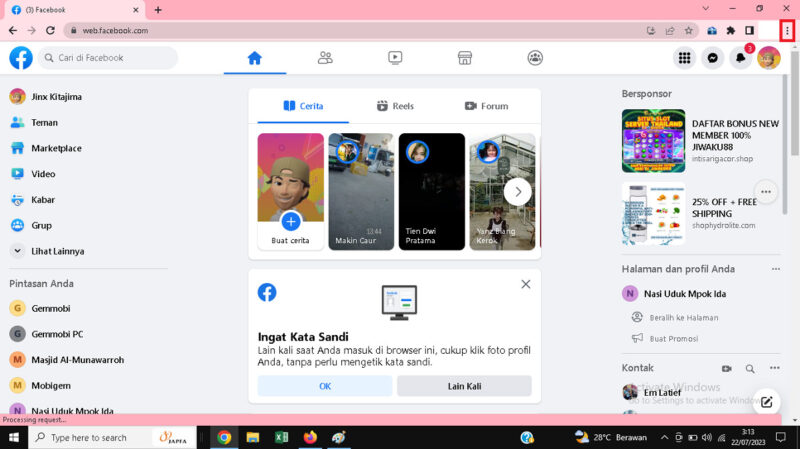This screenshot has height=449, width=800.
Task: Open options for 25% OFF ad
Action: coord(766,192)
